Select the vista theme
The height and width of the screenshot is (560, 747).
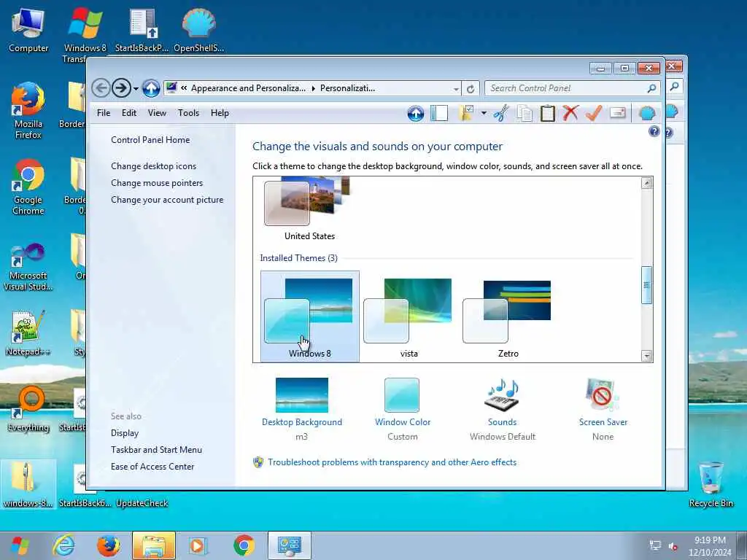pyautogui.click(x=409, y=316)
